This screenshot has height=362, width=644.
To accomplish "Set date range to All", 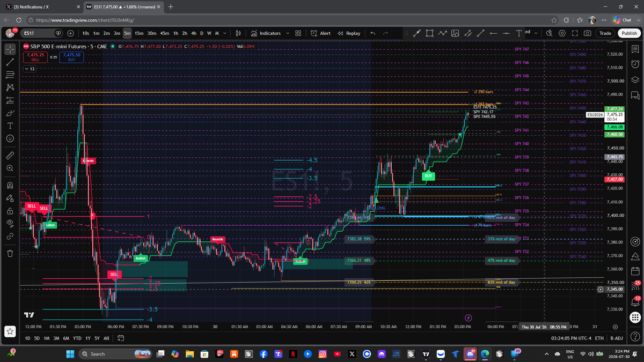I will pyautogui.click(x=106, y=338).
